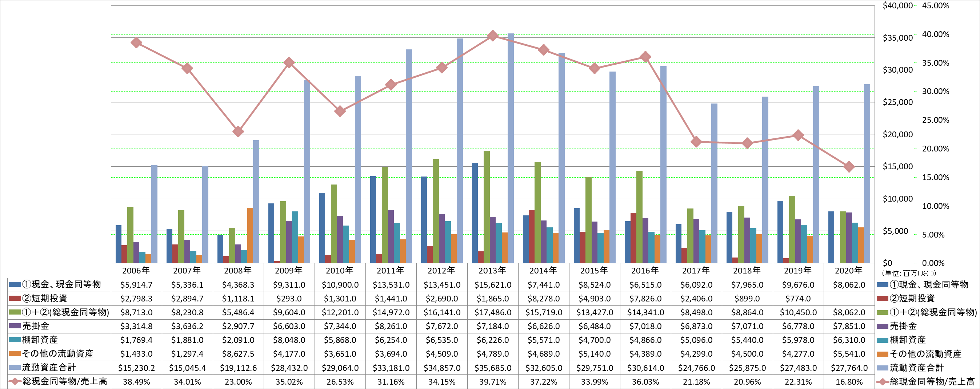Click the cell value $293.0
Screen dimensions: 980x389
pos(289,299)
